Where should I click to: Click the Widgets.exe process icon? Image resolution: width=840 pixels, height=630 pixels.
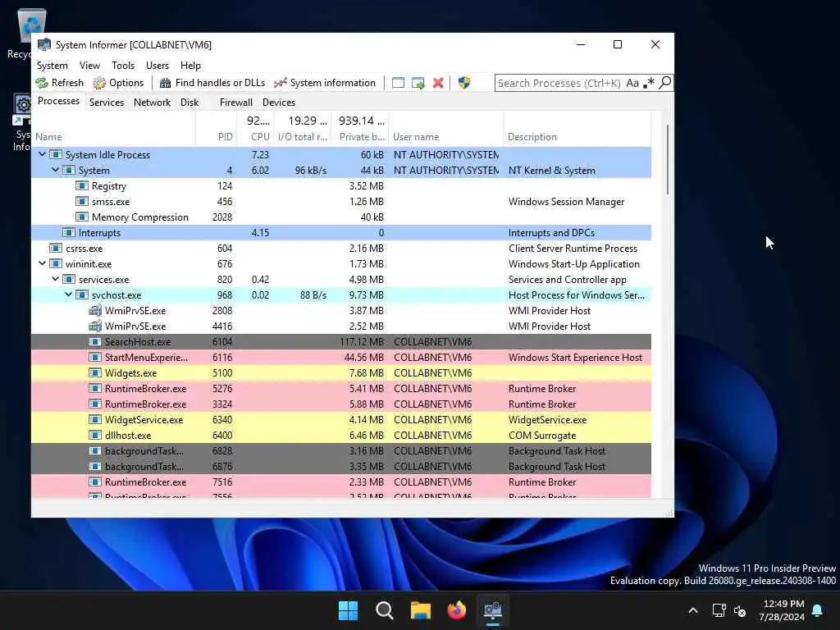[x=95, y=373]
